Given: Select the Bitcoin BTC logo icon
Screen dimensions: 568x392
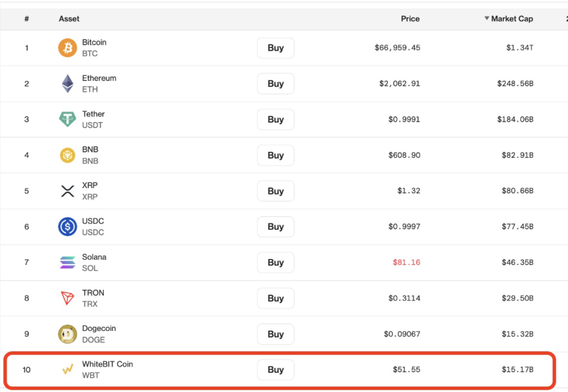Looking at the screenshot, I should pos(67,48).
